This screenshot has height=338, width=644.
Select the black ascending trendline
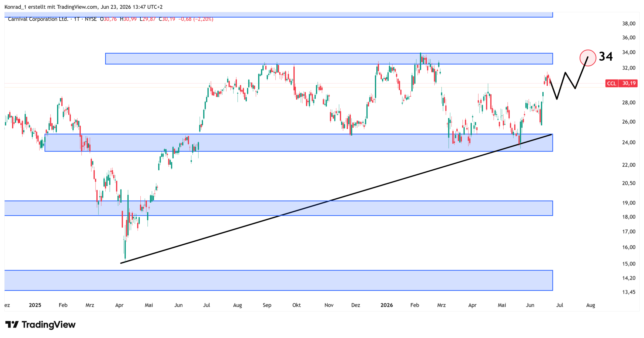tap(336, 199)
